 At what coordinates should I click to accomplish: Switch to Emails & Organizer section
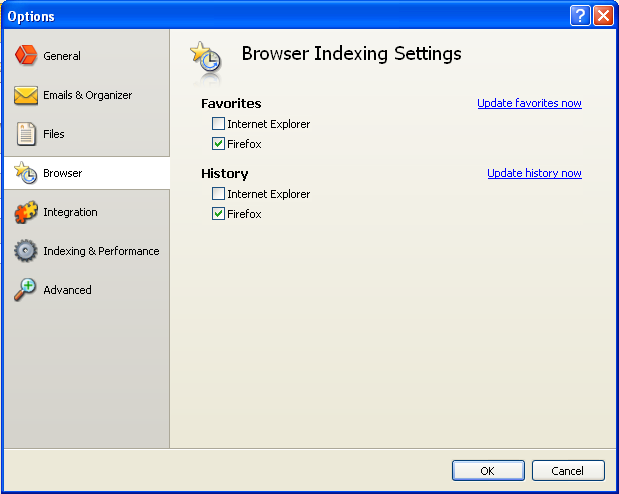(88, 95)
